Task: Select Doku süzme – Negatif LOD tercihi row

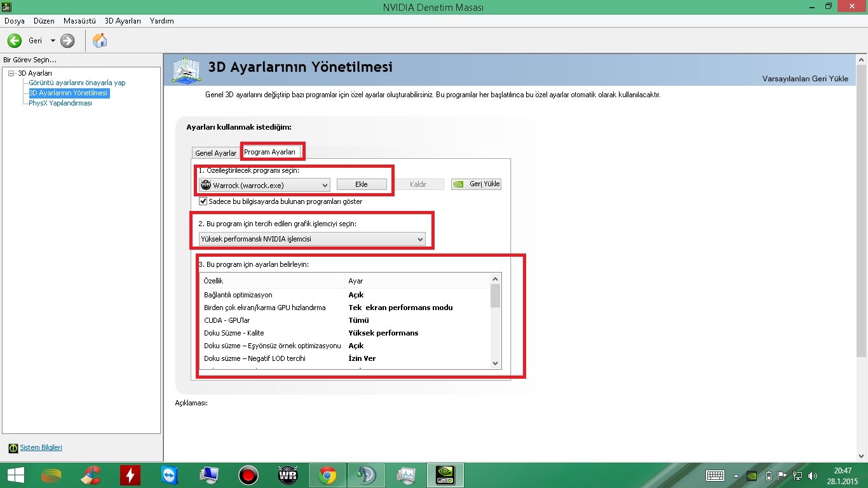Action: coord(345,358)
